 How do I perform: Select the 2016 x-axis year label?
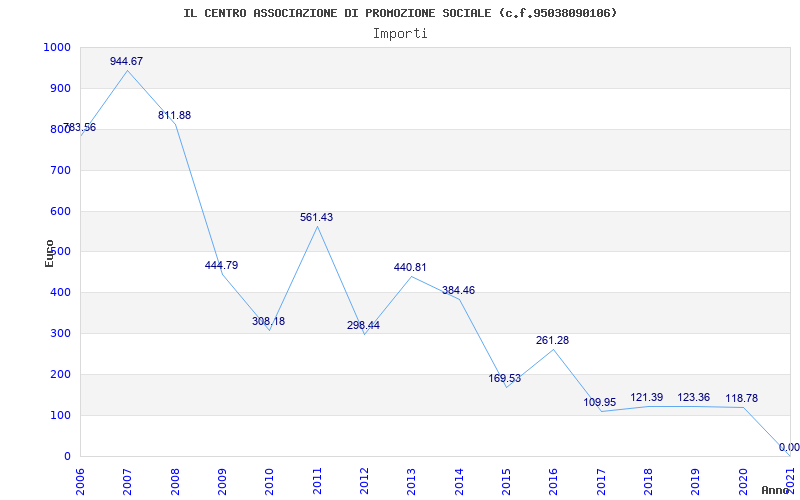pos(553,481)
